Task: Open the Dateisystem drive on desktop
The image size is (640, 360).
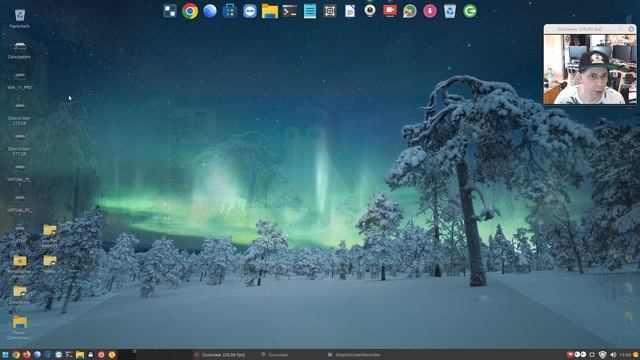Action: [20, 50]
